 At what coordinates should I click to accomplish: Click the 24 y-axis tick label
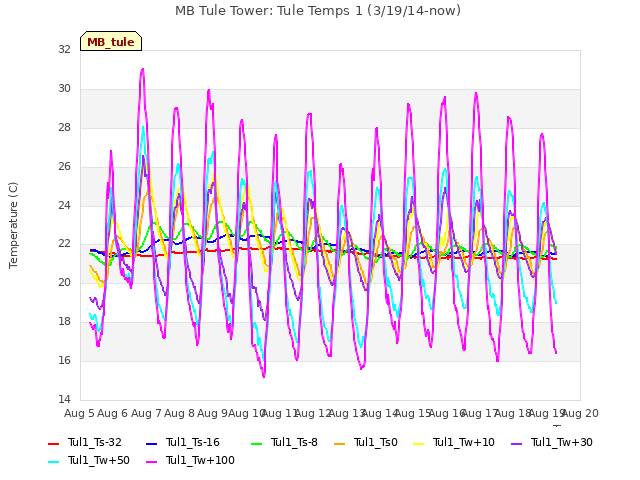point(64,205)
